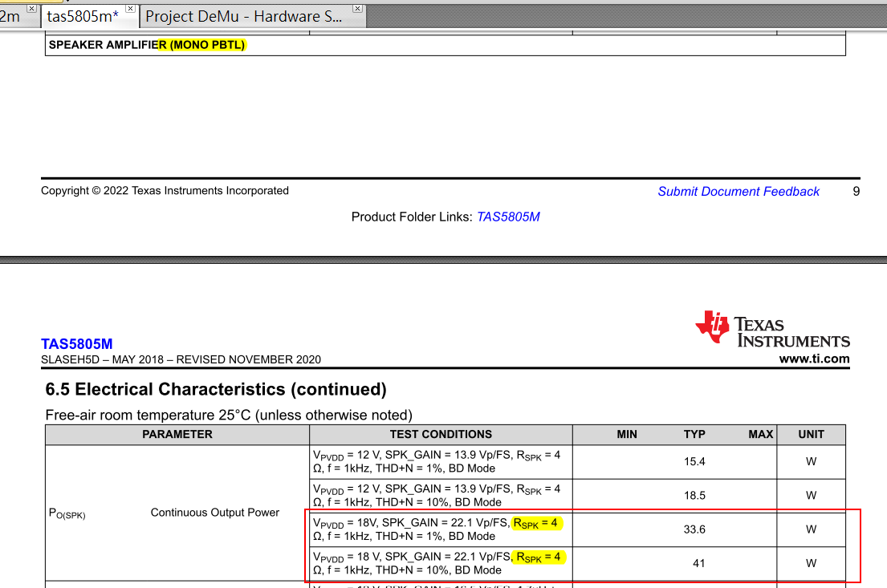Click the TYP column header

(x=694, y=434)
